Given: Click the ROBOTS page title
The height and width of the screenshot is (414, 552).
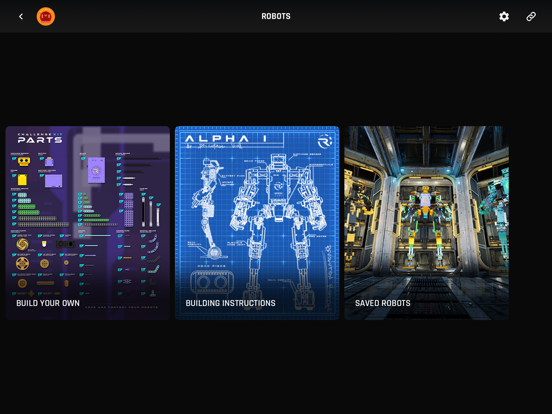Looking at the screenshot, I should pos(276,16).
